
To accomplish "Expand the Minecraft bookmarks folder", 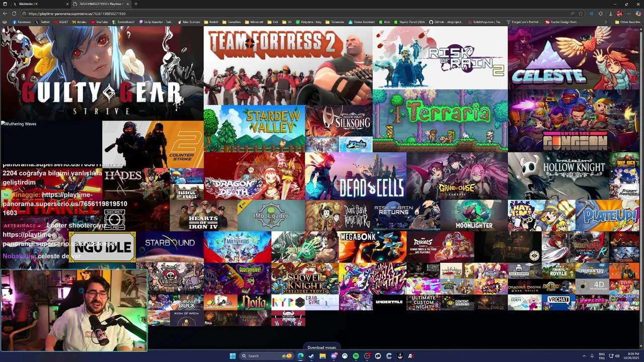I will point(254,22).
